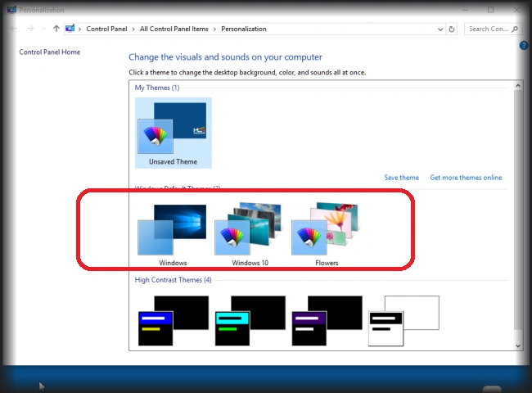The image size is (532, 393).
Task: Select the Personalization breadcrumb
Action: tap(244, 29)
